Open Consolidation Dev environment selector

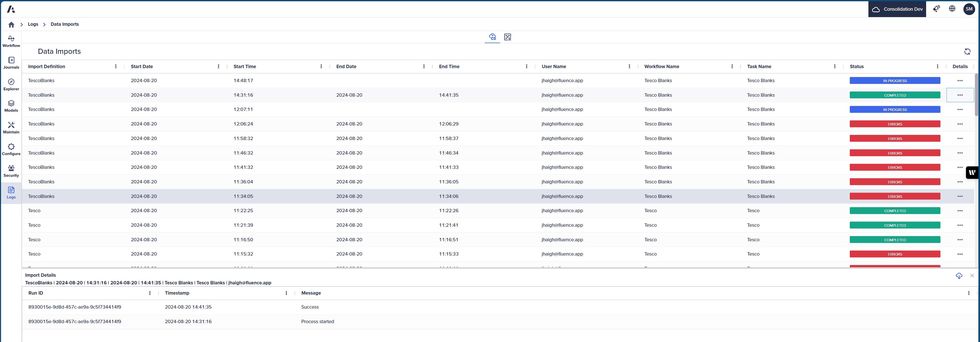(897, 9)
